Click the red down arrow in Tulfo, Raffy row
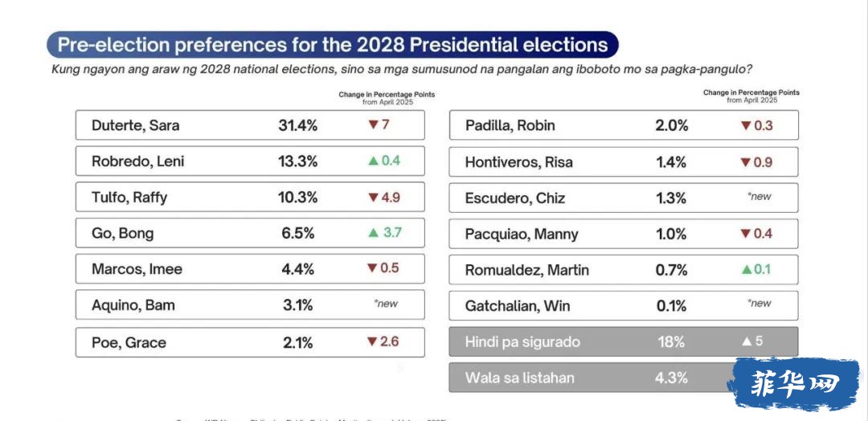Image resolution: width=868 pixels, height=421 pixels. click(x=372, y=197)
